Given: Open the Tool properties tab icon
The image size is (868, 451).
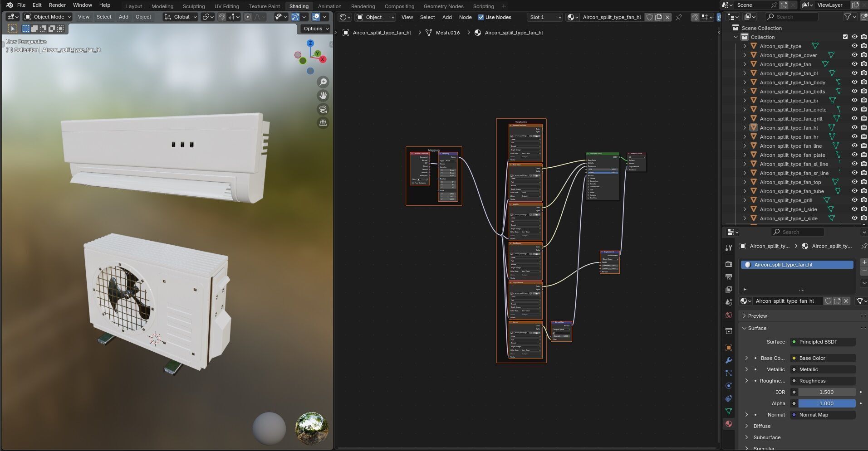Looking at the screenshot, I should pos(729,248).
